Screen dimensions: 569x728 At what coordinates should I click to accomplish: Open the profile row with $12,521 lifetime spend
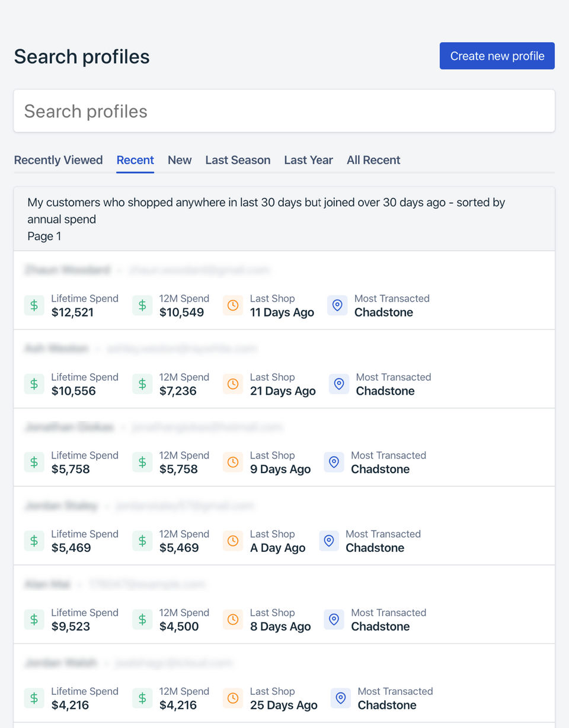(x=284, y=270)
